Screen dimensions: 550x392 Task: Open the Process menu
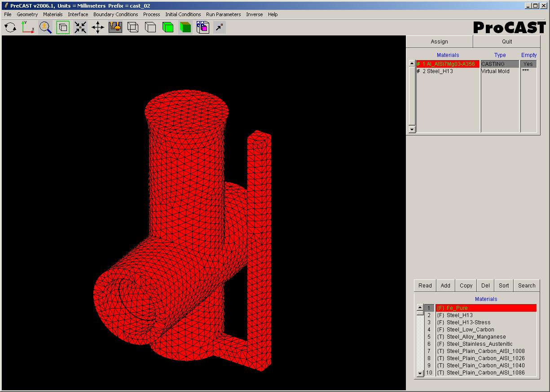click(152, 14)
